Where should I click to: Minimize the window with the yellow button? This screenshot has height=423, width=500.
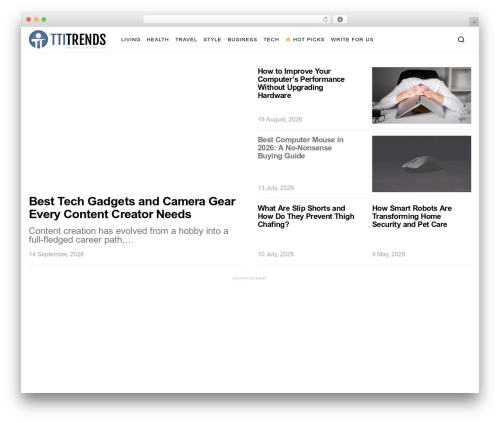click(36, 20)
